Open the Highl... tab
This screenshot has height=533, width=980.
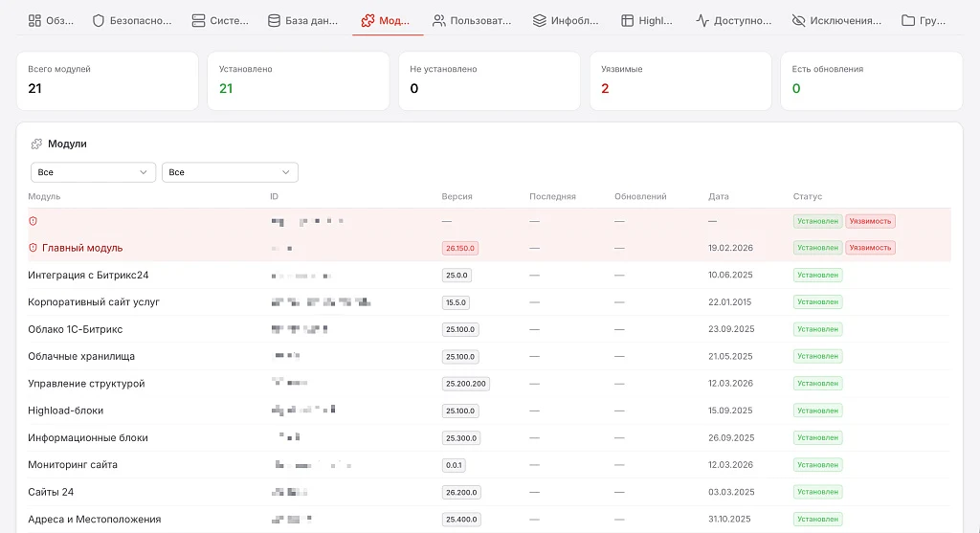tap(647, 21)
